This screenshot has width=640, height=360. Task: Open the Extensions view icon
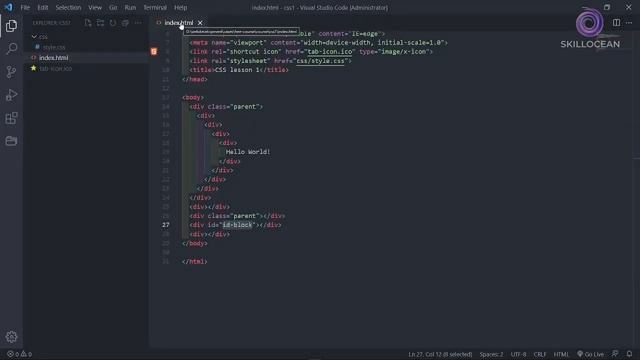11,118
